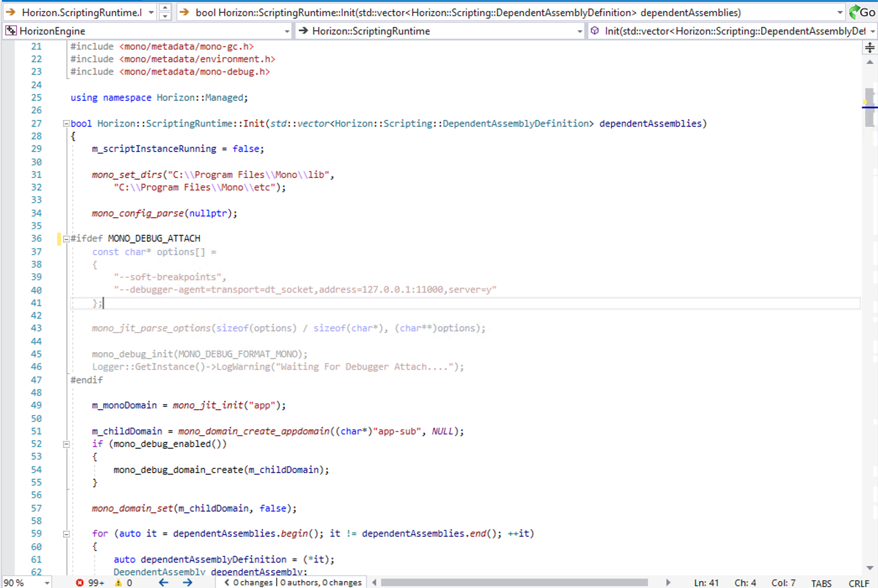Click the up stepper beside the file dropdown
This screenshot has height=588, width=878.
165,8
